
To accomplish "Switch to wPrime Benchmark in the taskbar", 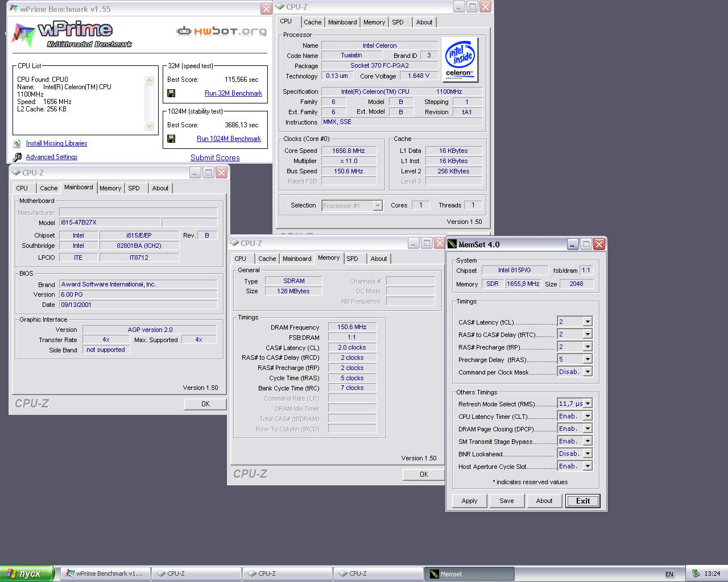I will (105, 573).
